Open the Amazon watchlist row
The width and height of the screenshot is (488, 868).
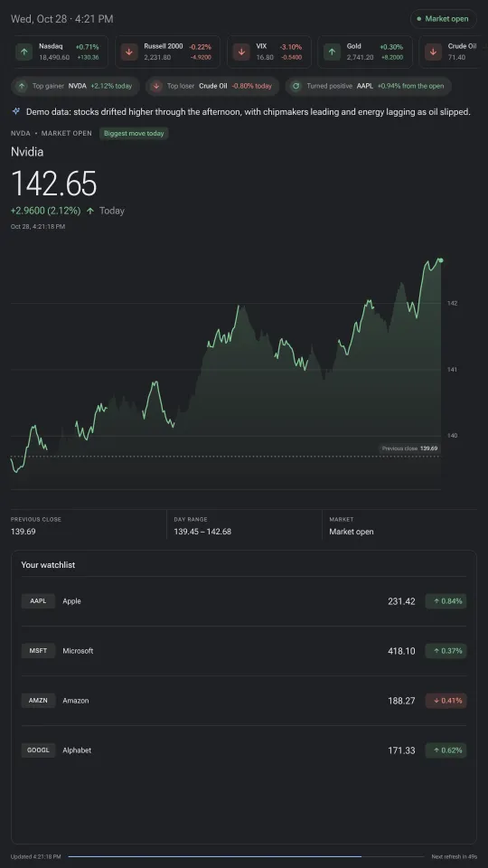(244, 701)
